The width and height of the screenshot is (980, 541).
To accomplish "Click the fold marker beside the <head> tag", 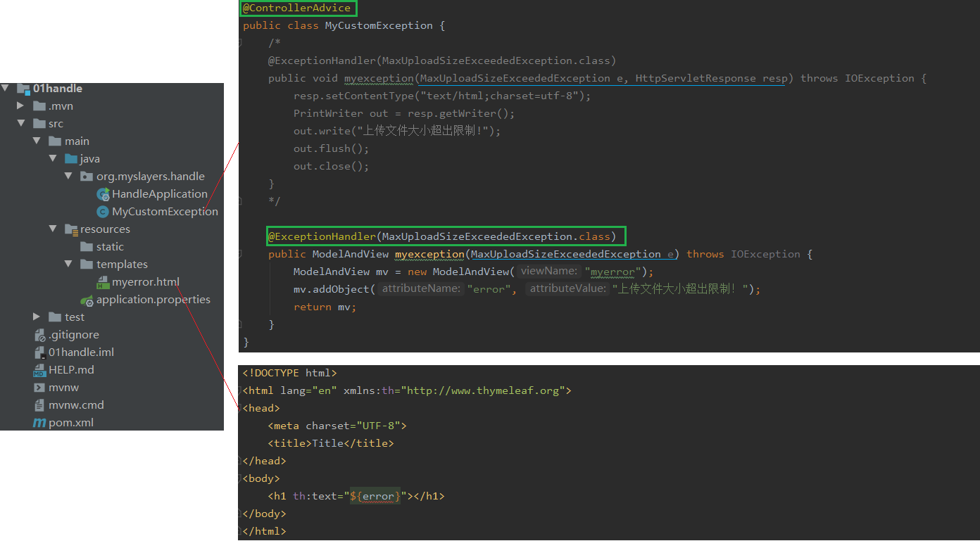I will click(x=241, y=408).
